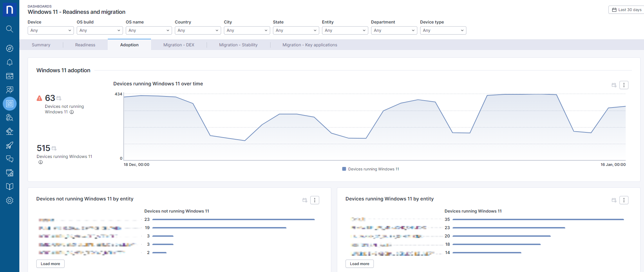
Task: Click the timeframe icon next to 515
Action: click(x=54, y=149)
